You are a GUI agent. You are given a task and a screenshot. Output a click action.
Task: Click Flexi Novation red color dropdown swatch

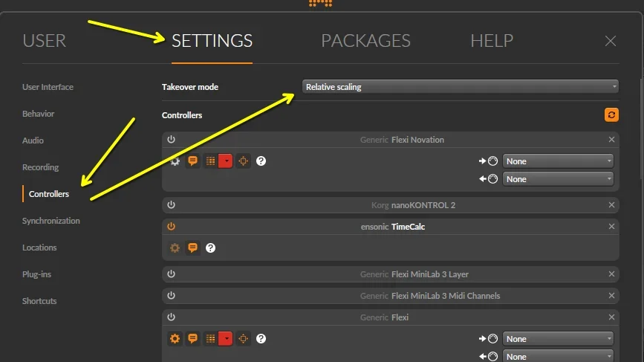[x=225, y=161]
